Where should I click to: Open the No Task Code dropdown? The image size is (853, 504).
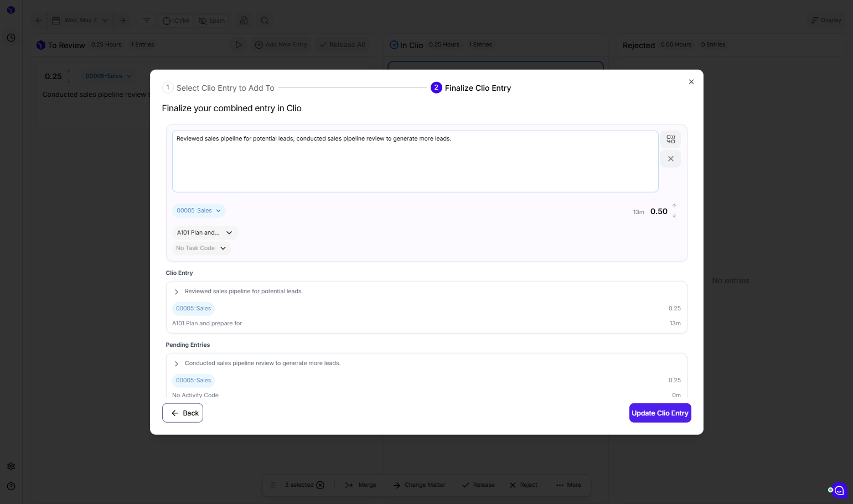pyautogui.click(x=201, y=248)
